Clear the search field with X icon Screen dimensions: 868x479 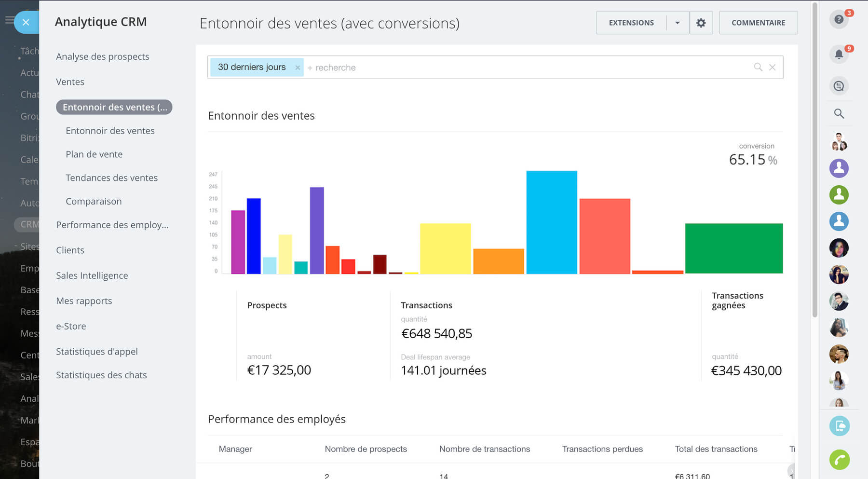point(772,68)
